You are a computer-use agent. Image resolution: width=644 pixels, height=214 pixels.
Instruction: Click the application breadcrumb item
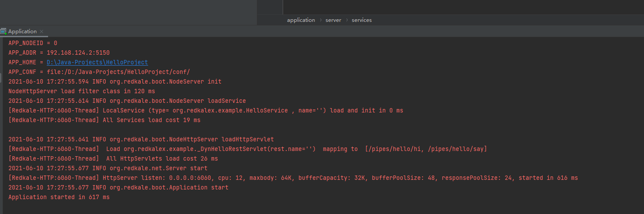click(301, 20)
